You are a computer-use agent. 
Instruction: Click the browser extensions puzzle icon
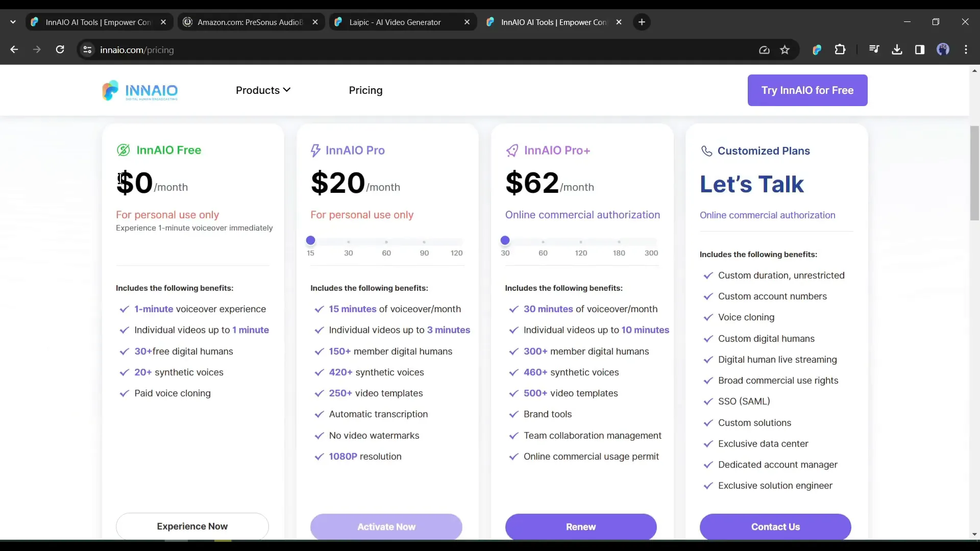(840, 50)
